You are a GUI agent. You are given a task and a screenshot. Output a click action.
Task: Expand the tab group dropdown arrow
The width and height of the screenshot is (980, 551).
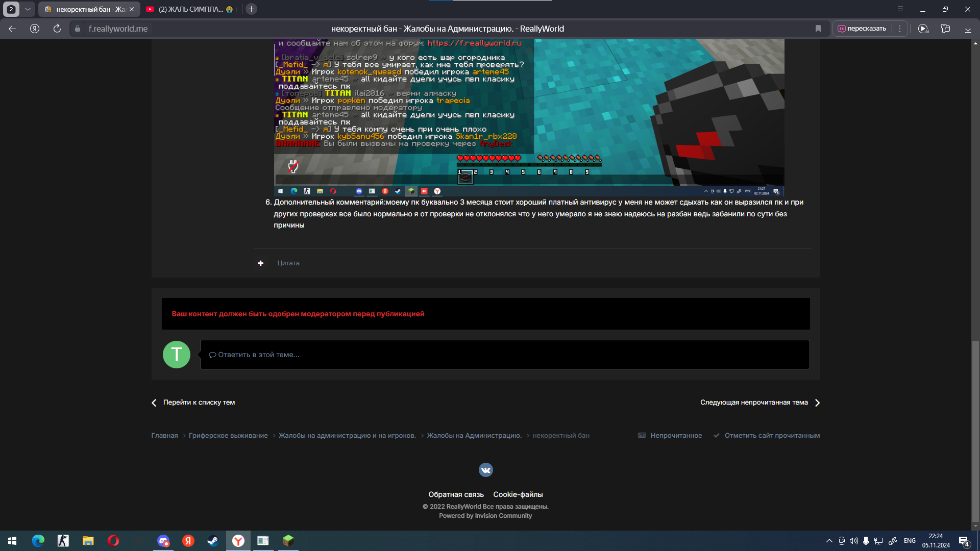28,9
